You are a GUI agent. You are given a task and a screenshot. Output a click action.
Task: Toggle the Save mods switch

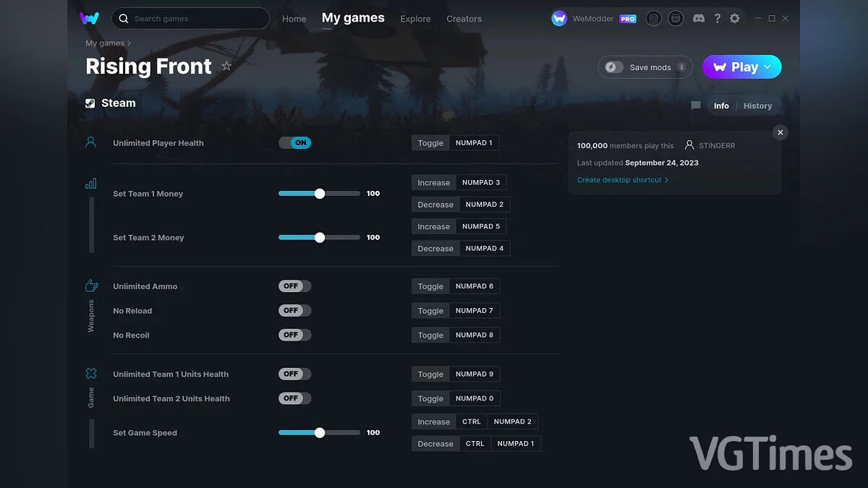pyautogui.click(x=614, y=67)
